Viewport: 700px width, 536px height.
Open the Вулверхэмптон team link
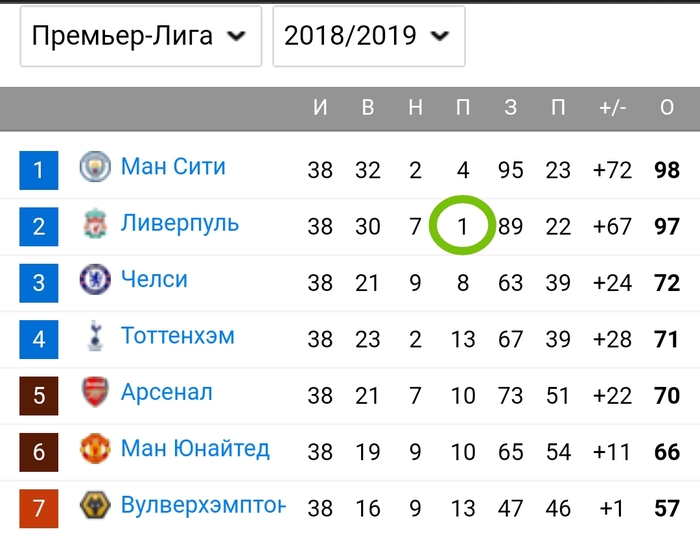(x=203, y=505)
